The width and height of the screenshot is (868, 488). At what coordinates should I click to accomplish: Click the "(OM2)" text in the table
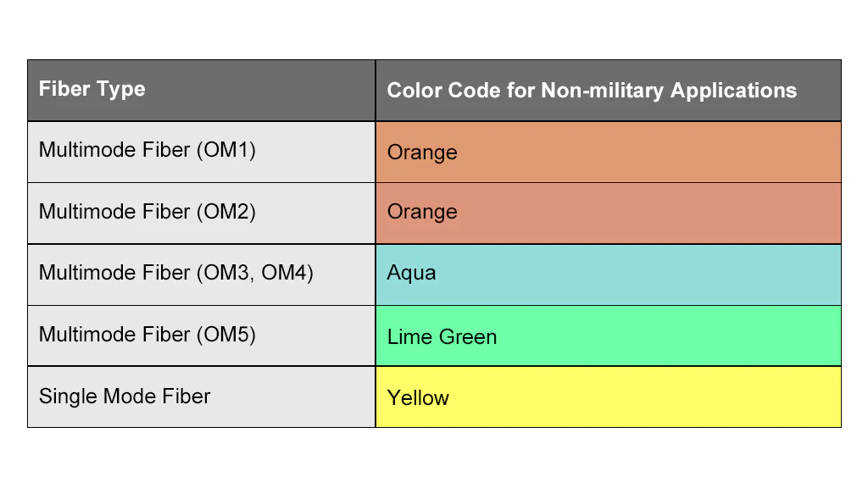(x=225, y=211)
